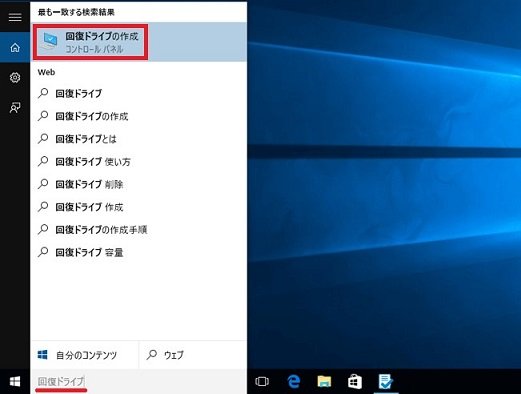Launch Microsoft Edge from taskbar
The height and width of the screenshot is (394, 521).
pos(294,381)
